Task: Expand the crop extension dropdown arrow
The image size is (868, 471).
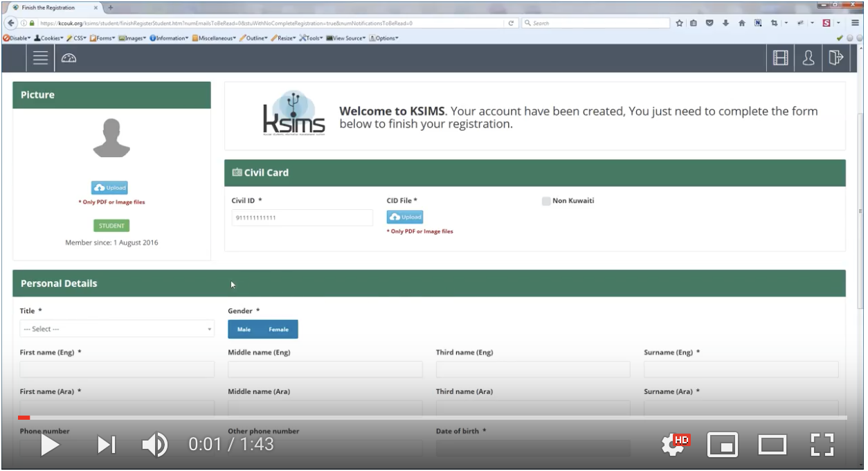Action: (787, 23)
